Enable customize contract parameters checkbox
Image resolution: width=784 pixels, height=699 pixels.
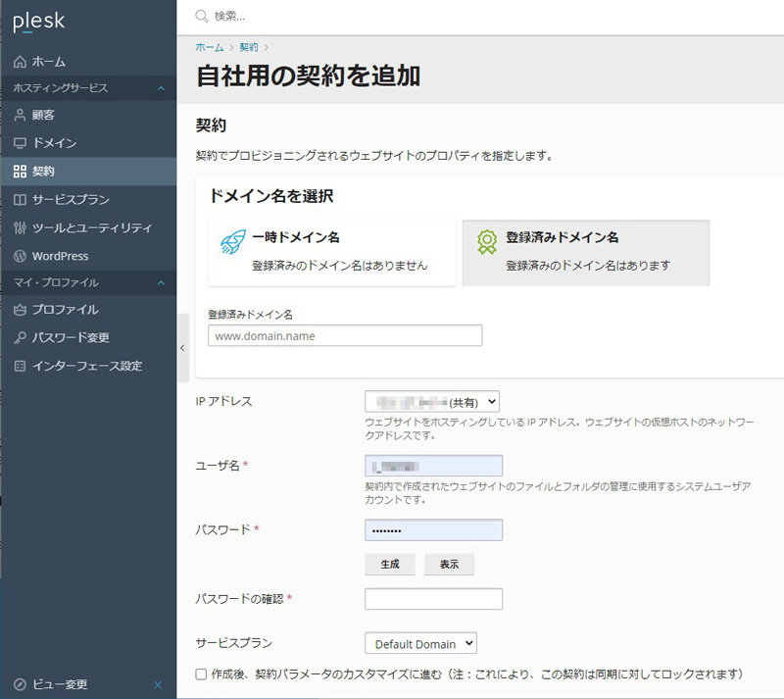coord(202,674)
